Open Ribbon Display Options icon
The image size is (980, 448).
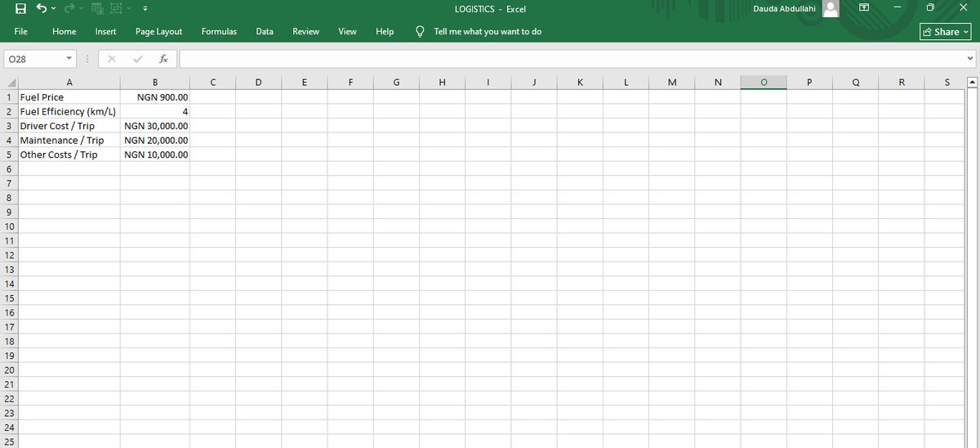[x=865, y=8]
